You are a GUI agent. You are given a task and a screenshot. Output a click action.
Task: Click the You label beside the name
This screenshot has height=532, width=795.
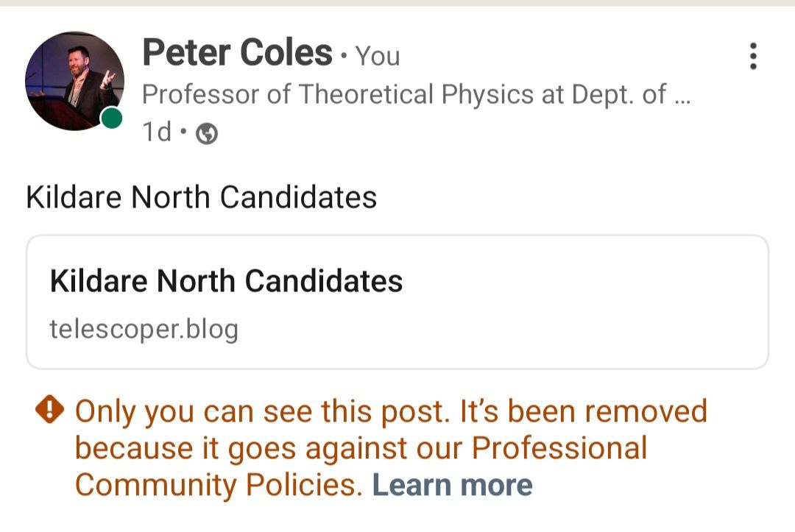pos(378,56)
